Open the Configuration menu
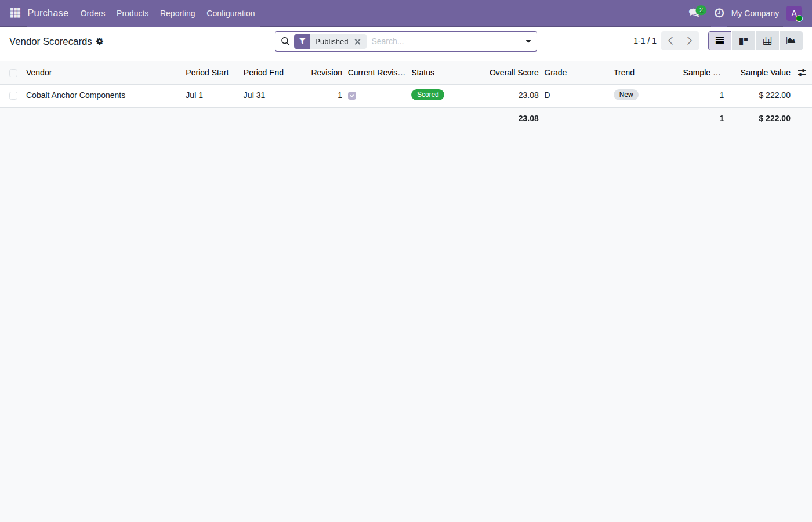The height and width of the screenshot is (522, 812). 231,13
